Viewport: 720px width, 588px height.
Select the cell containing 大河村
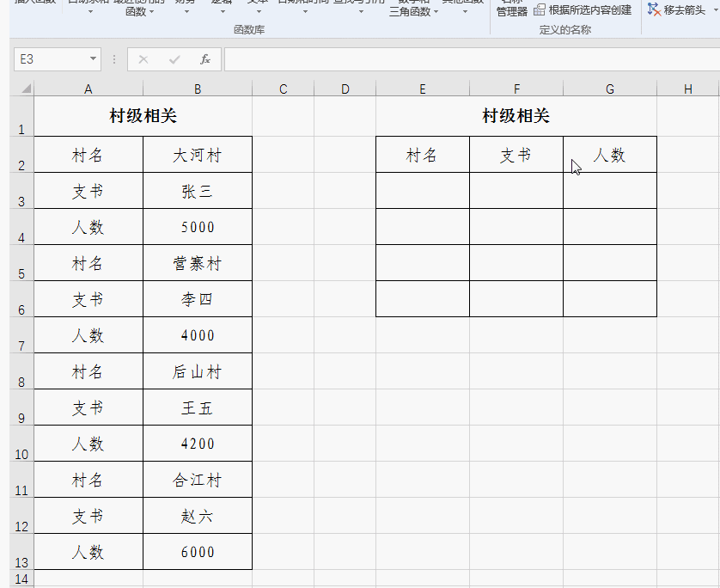click(x=197, y=155)
